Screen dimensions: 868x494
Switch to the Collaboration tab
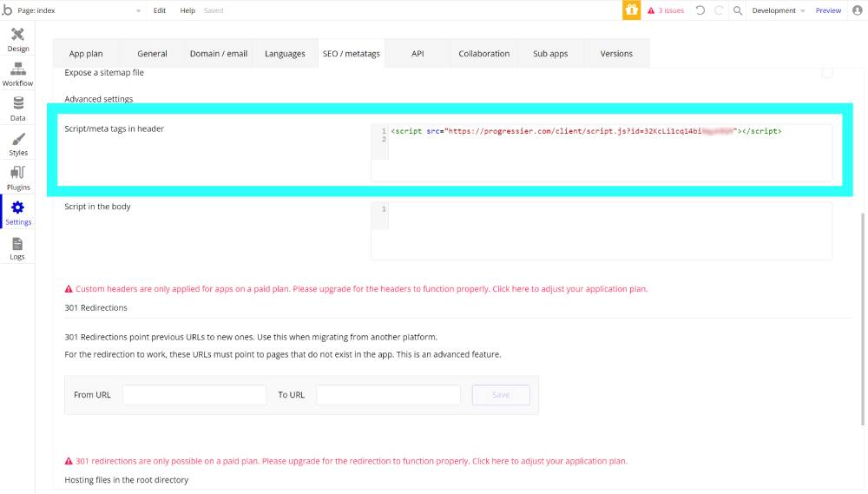coord(483,54)
